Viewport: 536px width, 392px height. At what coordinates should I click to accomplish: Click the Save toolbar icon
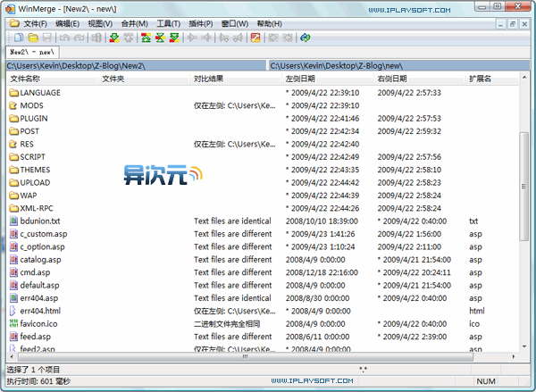tap(46, 38)
